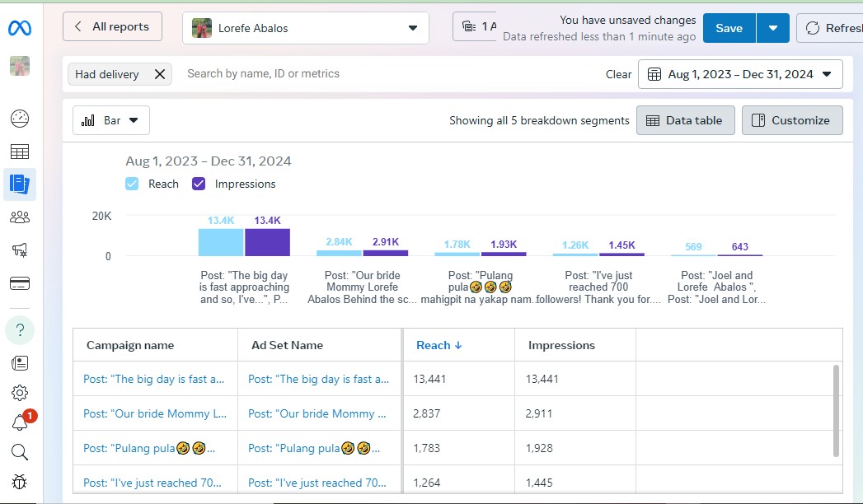Open the Settings gear icon

[20, 393]
